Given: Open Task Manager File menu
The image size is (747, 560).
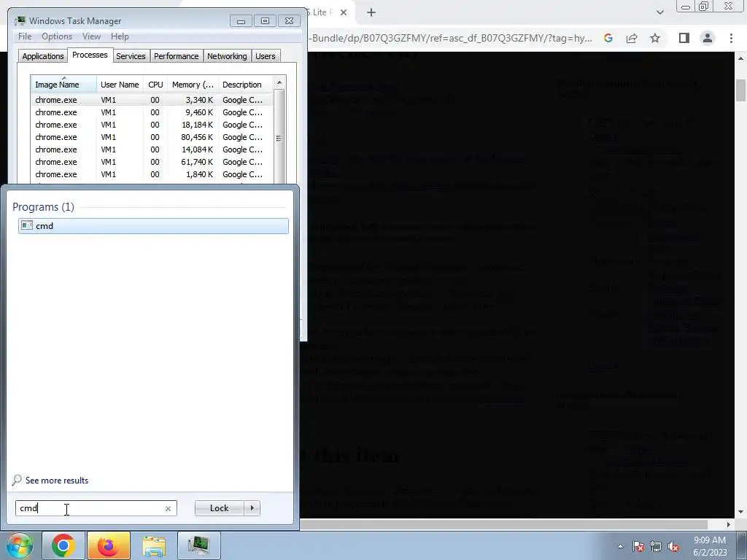Looking at the screenshot, I should click(x=25, y=36).
